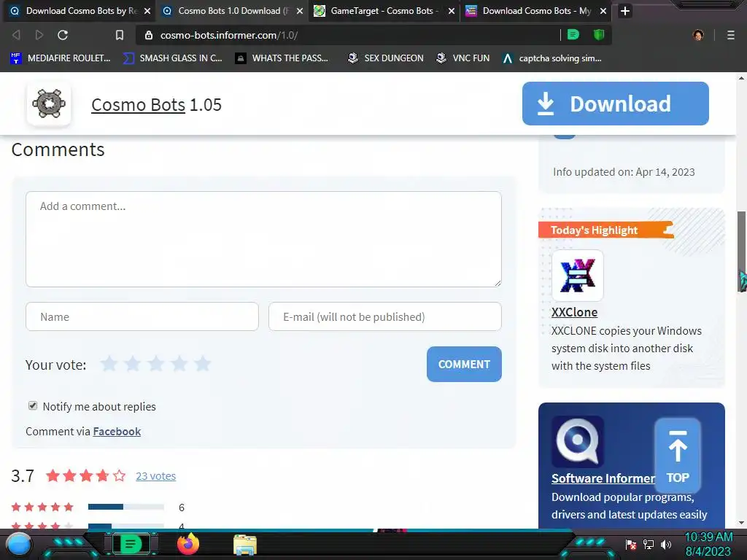Open the green shield extension icon

click(x=599, y=34)
